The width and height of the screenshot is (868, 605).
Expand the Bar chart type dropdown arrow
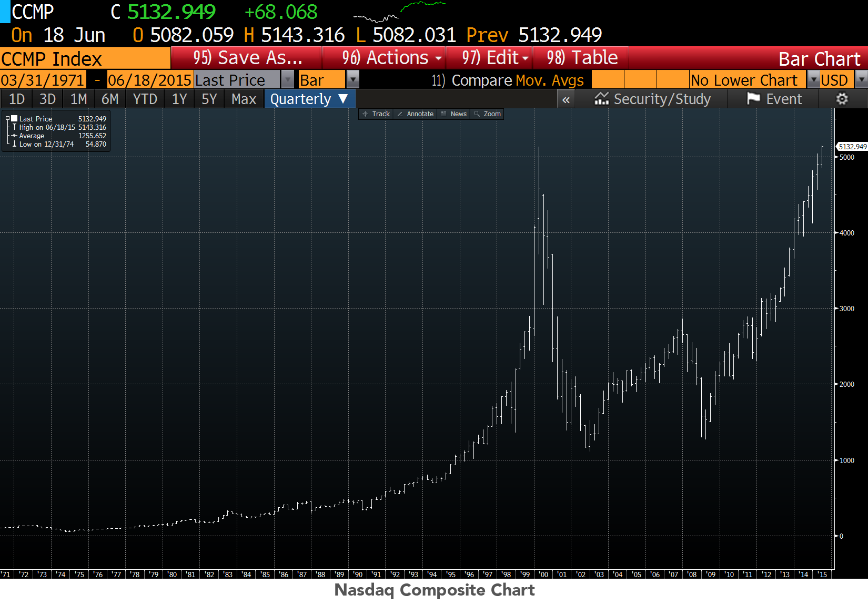(352, 80)
